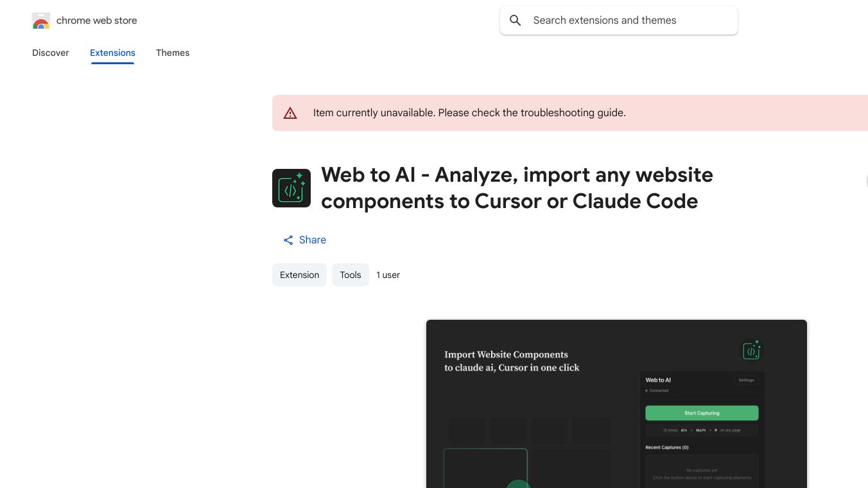The width and height of the screenshot is (868, 488).
Task: Click the chrome web store title text
Action: coord(97,21)
